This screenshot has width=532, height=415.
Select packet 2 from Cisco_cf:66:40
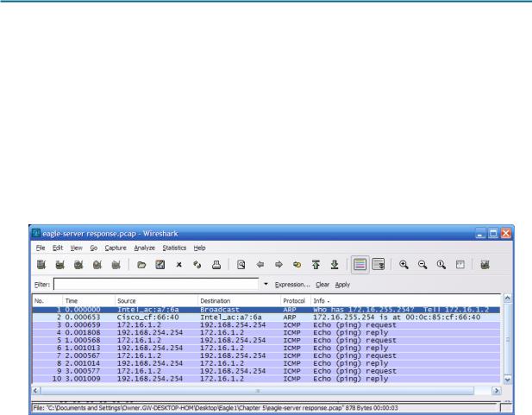[266, 318]
